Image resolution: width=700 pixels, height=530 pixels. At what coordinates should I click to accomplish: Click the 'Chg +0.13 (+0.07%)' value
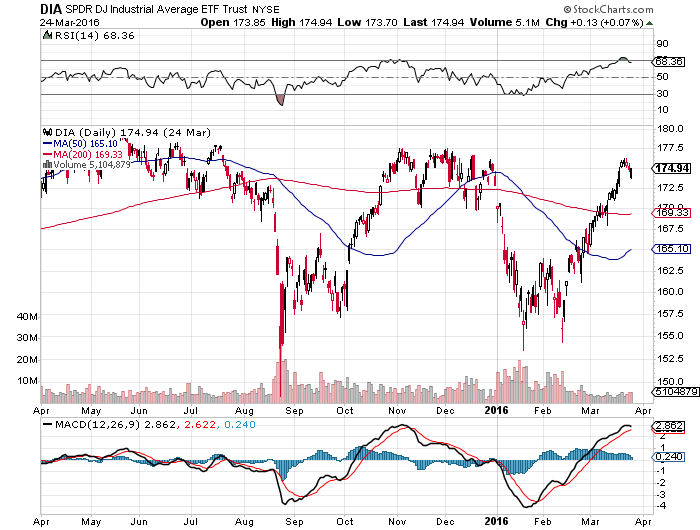coord(595,22)
